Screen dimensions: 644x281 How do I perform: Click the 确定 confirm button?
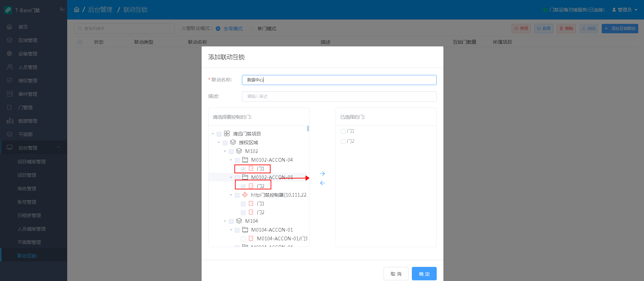[424, 274]
